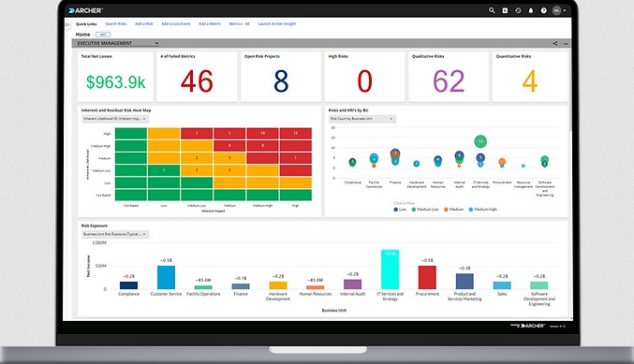Image resolution: width=634 pixels, height=364 pixels.
Task: Select the small Resource Management bubble
Action: pyautogui.click(x=523, y=166)
